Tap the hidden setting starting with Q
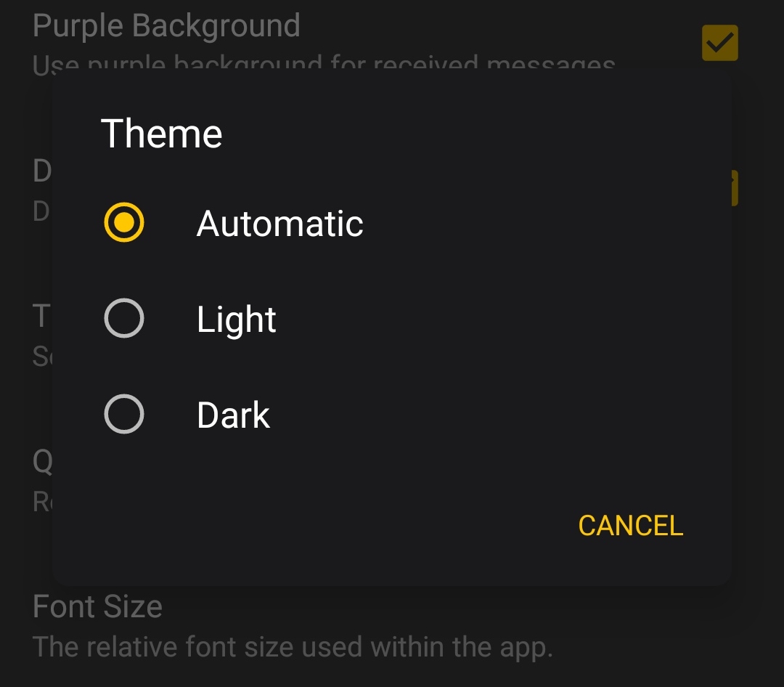This screenshot has width=784, height=687. click(x=42, y=462)
